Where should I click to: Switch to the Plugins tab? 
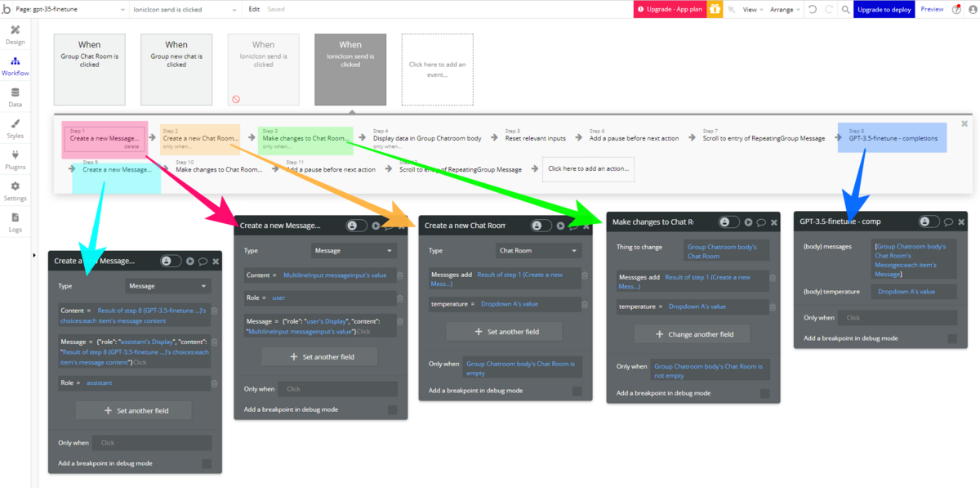click(15, 159)
